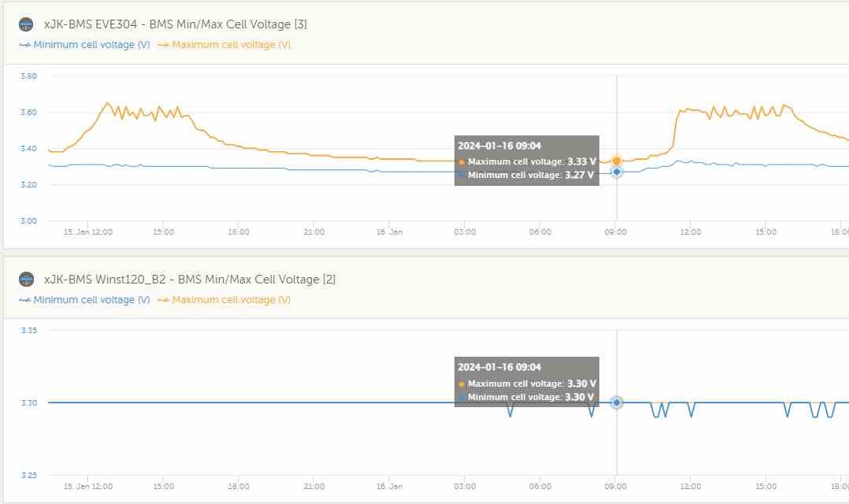Open the xJK-BMS EVE304 widget title
The height and width of the screenshot is (504, 849).
pyautogui.click(x=175, y=24)
